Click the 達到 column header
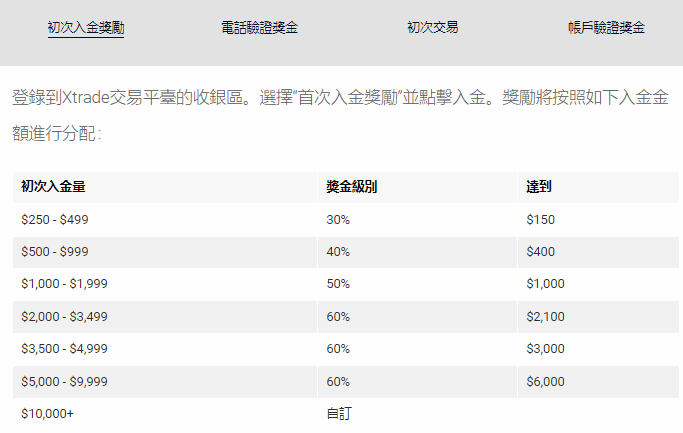 coord(598,187)
